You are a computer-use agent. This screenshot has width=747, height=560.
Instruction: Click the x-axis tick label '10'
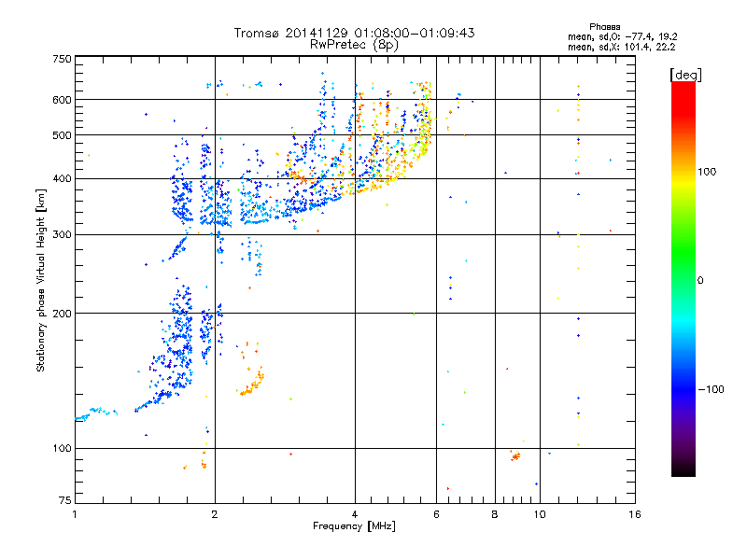coord(540,514)
